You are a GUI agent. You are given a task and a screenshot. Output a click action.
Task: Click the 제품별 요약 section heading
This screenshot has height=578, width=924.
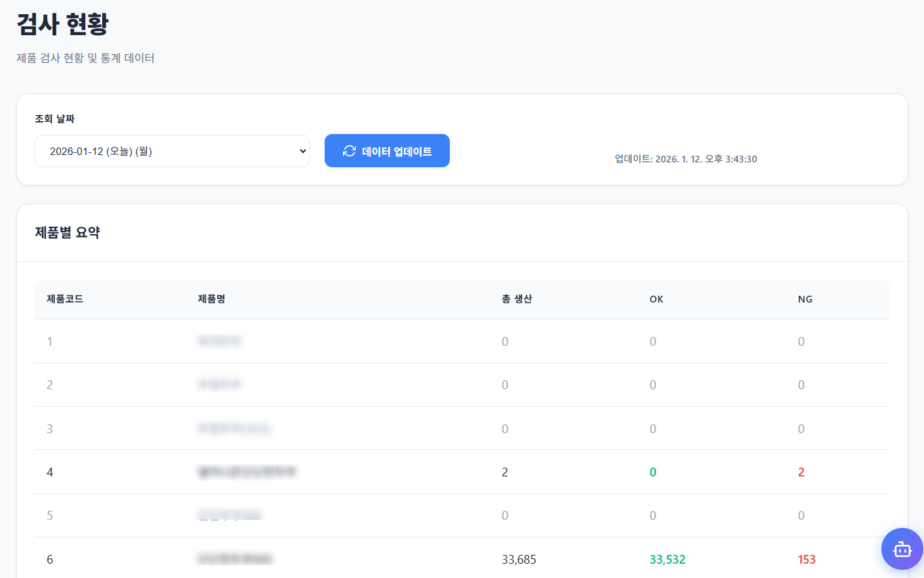(68, 233)
